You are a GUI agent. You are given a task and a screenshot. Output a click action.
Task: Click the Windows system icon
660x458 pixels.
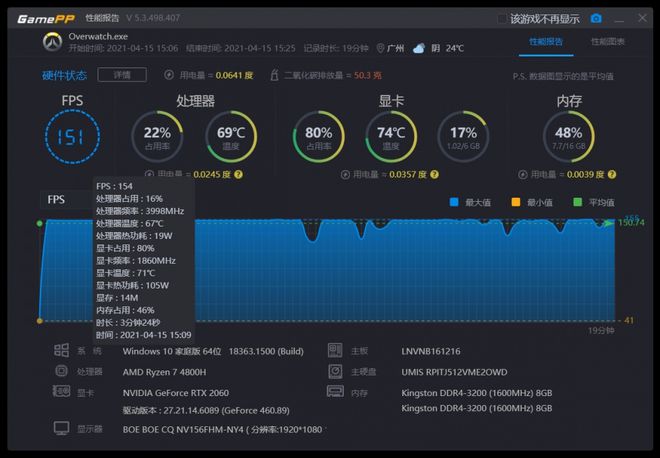(x=61, y=350)
